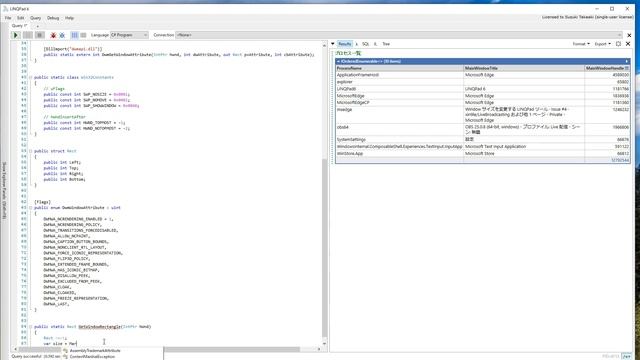The height and width of the screenshot is (360, 640).
Task: Undock the results panel
Action: point(618,44)
